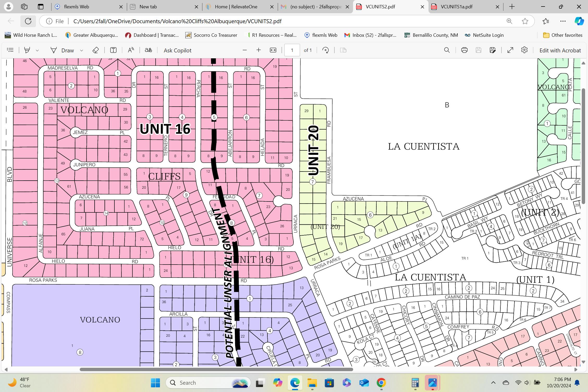The image size is (588, 392).
Task: Open Save as for the PDF
Action: pos(493,50)
